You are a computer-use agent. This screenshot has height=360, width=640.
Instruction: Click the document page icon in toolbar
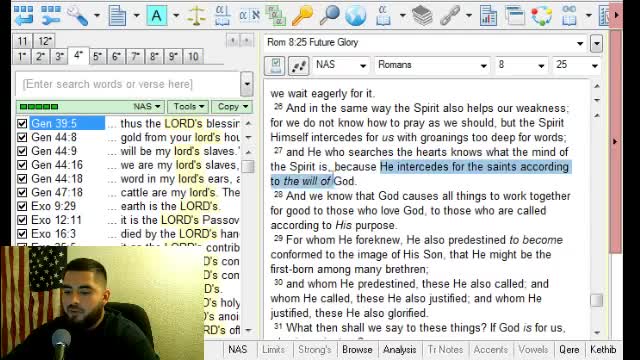click(118, 16)
